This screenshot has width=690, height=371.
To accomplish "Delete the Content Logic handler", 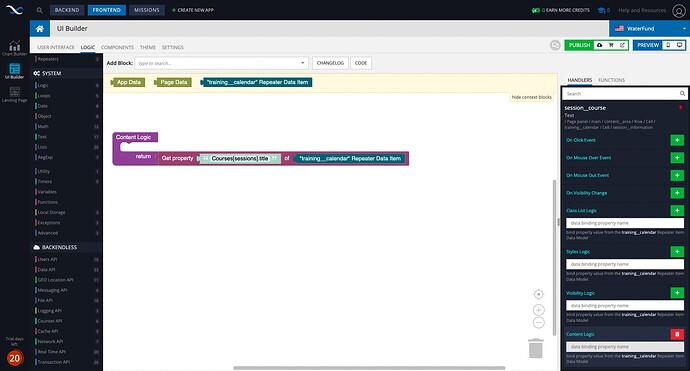I will (677, 334).
